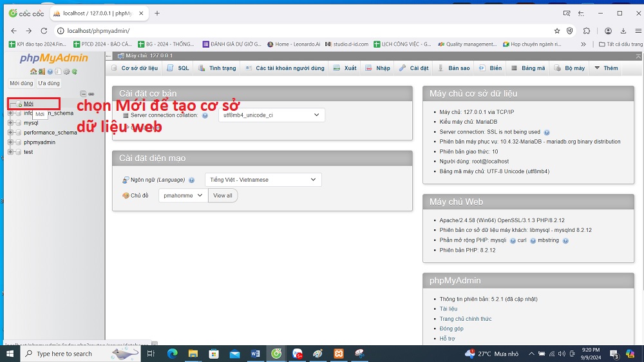644x362 pixels.
Task: Unlink from main panel chain icon
Action: (91, 93)
